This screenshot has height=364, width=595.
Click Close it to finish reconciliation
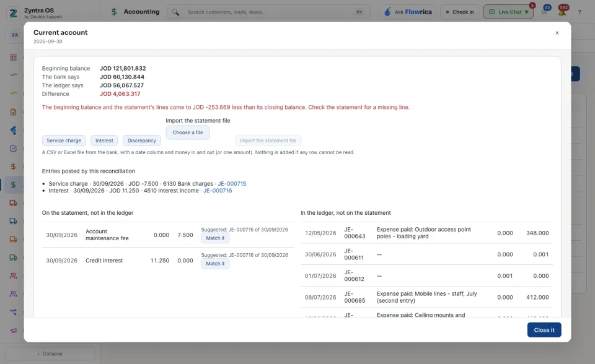point(544,330)
